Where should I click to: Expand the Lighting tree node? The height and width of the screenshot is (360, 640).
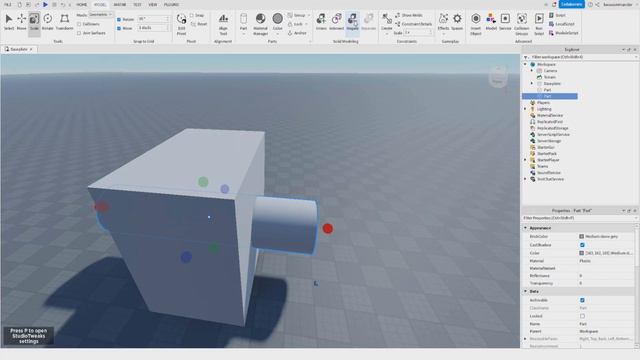(x=526, y=109)
